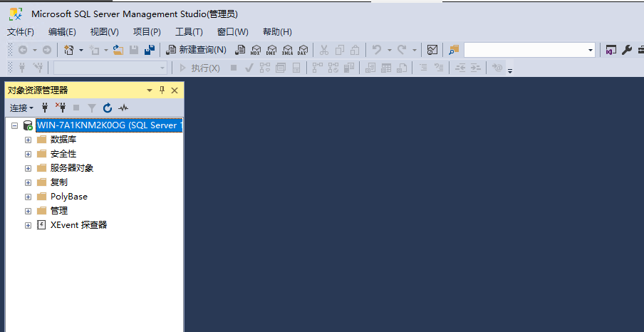
Task: Click the XMLA query icon
Action: click(288, 50)
